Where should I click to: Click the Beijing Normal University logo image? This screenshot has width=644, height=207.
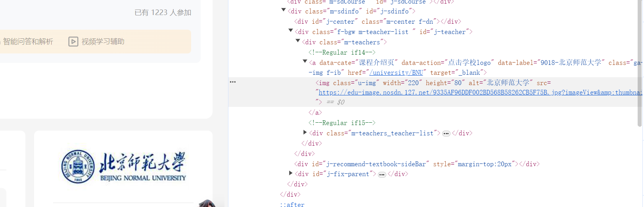123,167
